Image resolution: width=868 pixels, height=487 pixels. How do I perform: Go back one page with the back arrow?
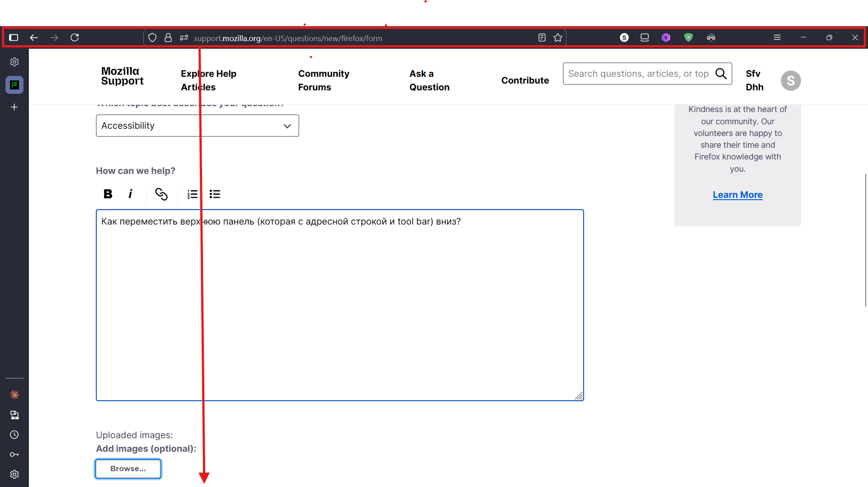[x=34, y=37]
